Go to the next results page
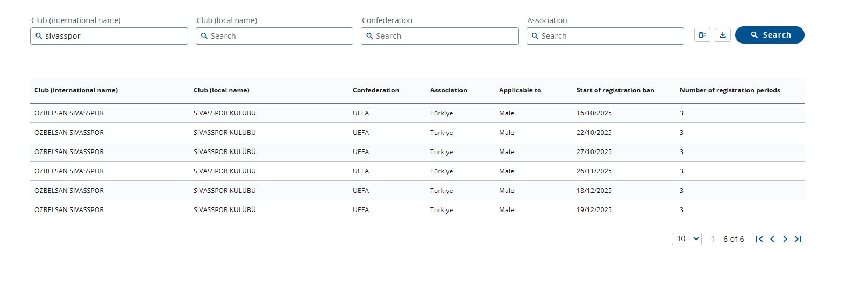 [x=785, y=239]
